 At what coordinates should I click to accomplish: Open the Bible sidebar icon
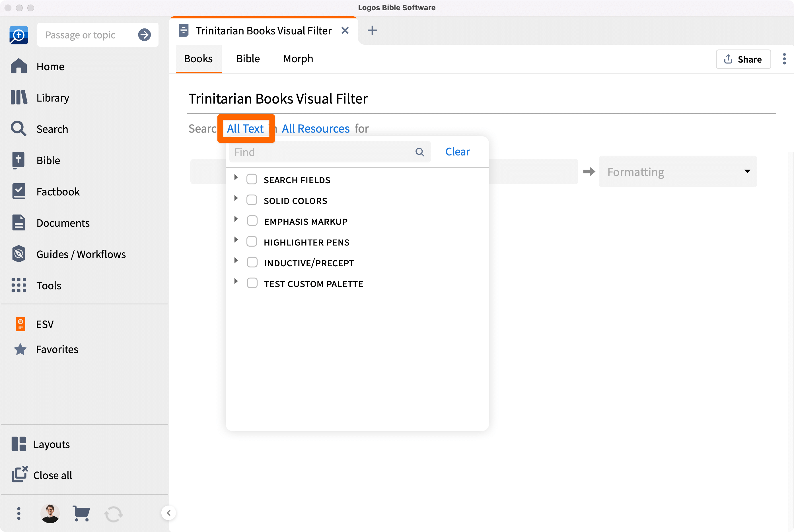(x=19, y=160)
